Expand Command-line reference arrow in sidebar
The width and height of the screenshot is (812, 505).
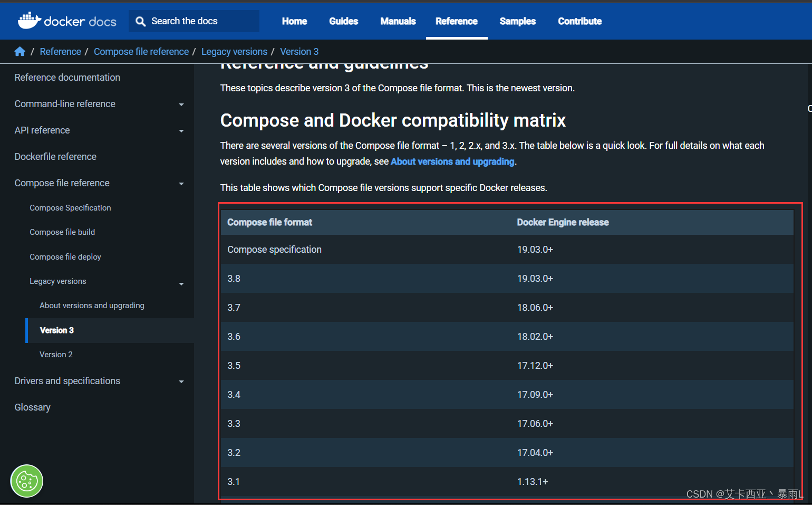pyautogui.click(x=181, y=104)
